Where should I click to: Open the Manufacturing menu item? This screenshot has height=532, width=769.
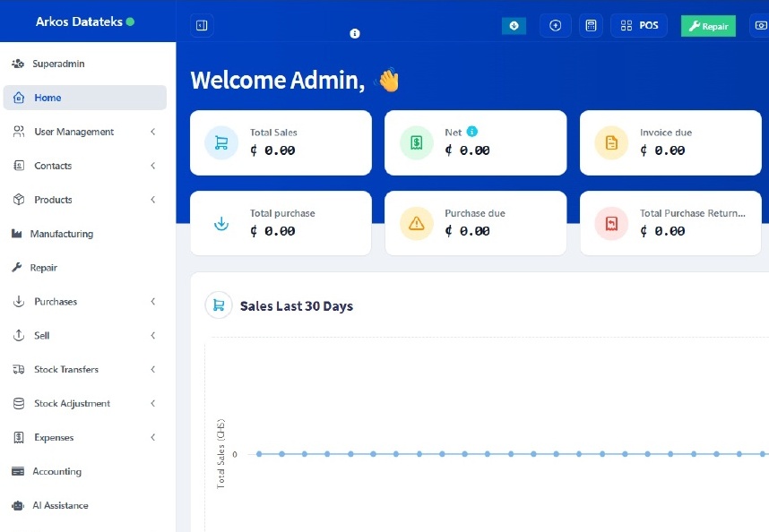[x=85, y=234]
